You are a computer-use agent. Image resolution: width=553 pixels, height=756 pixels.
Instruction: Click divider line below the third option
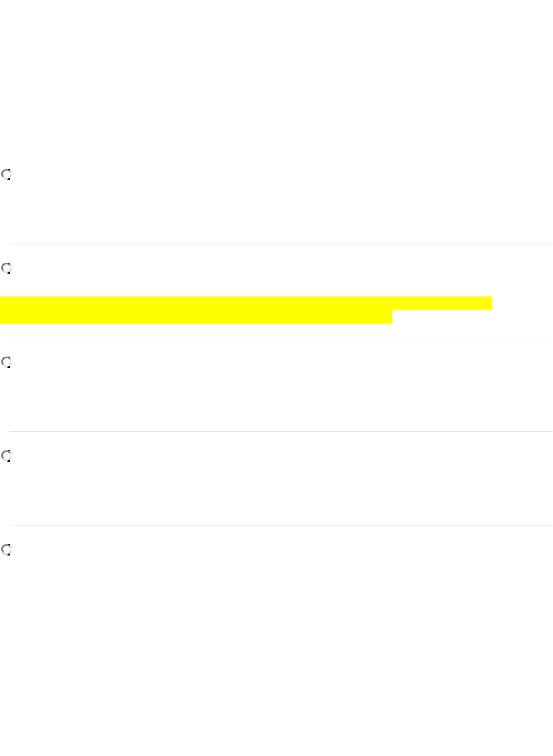281,432
